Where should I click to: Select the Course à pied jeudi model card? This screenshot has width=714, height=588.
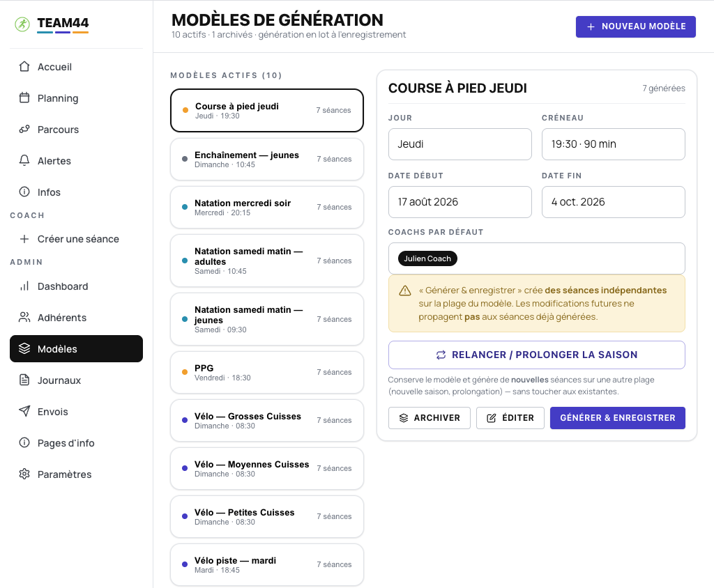267,111
